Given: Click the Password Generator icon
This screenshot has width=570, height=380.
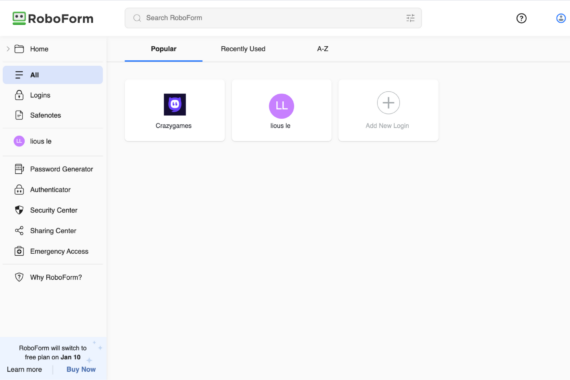Looking at the screenshot, I should (x=19, y=169).
